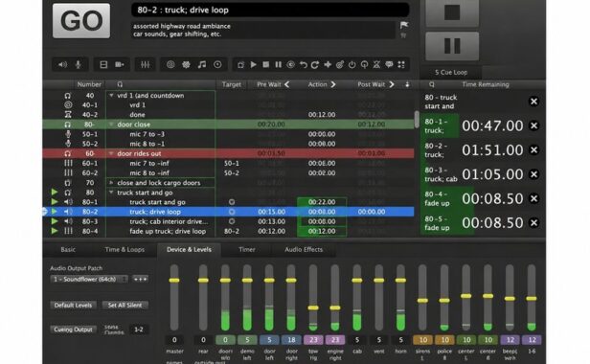The width and height of the screenshot is (590, 364).
Task: Click the green play arrow on cue 80
Action: 55,192
